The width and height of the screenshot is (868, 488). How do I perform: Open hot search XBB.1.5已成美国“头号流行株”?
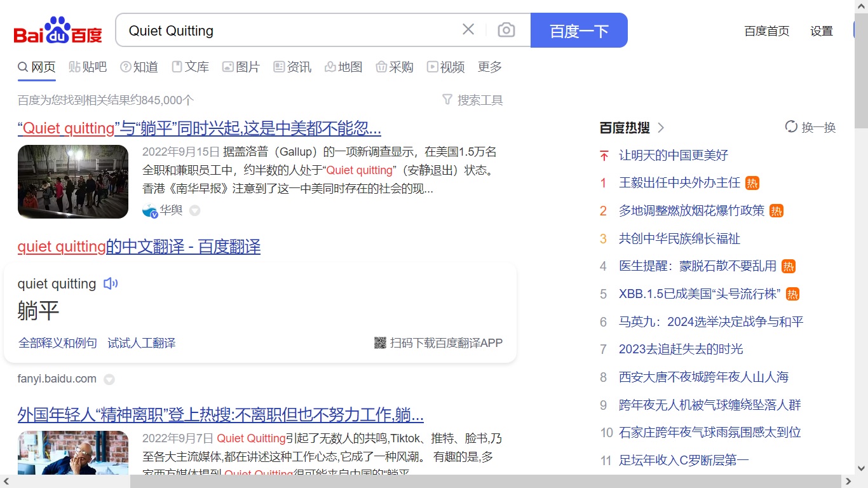700,294
